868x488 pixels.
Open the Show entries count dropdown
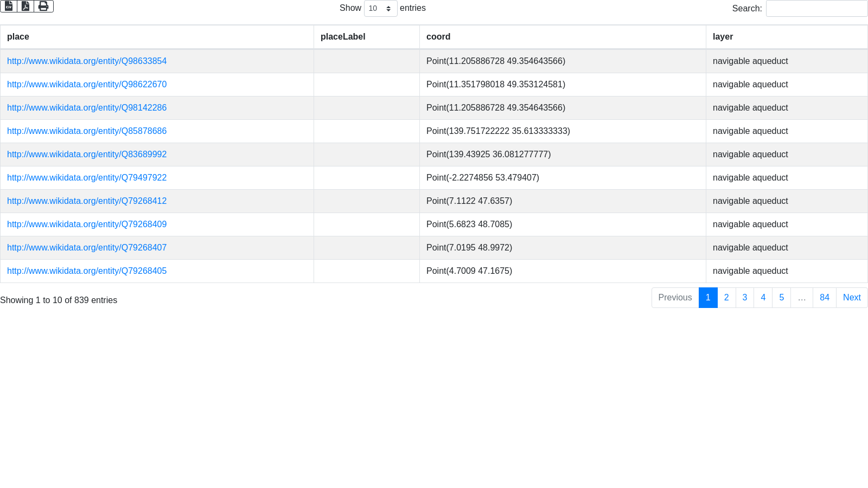point(380,9)
